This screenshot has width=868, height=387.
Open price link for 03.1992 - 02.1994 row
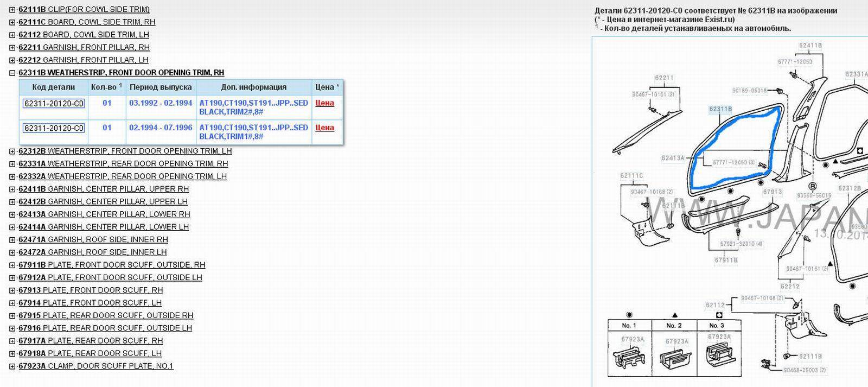pos(324,103)
